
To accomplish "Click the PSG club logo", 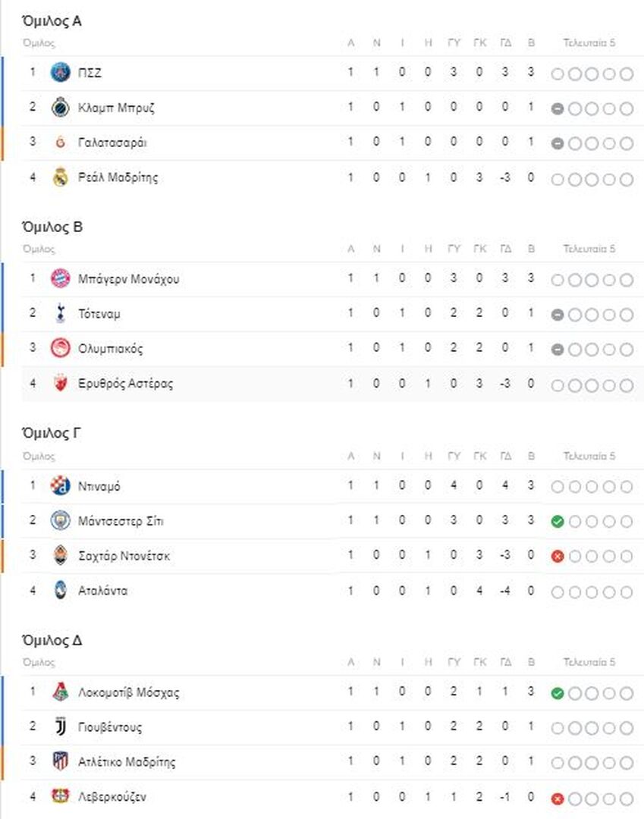I will click(60, 72).
